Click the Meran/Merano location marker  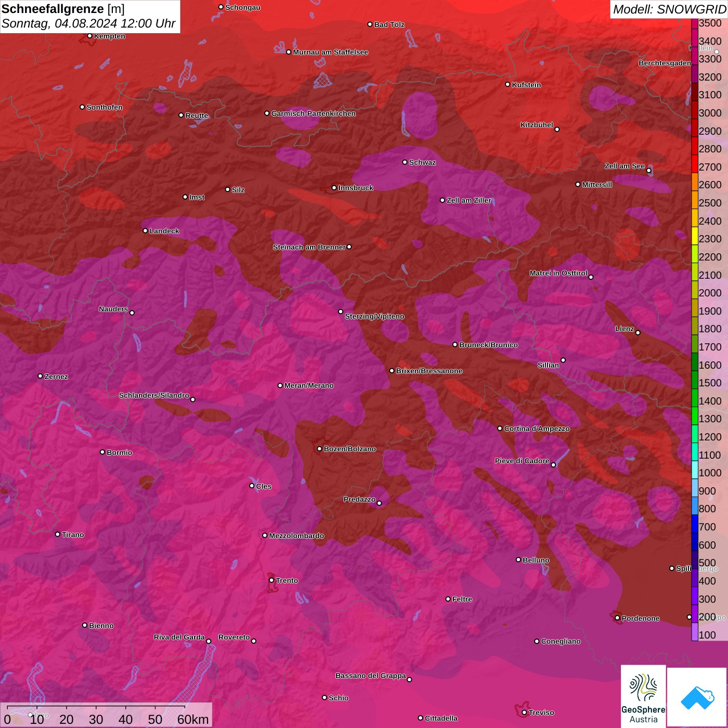(x=280, y=385)
